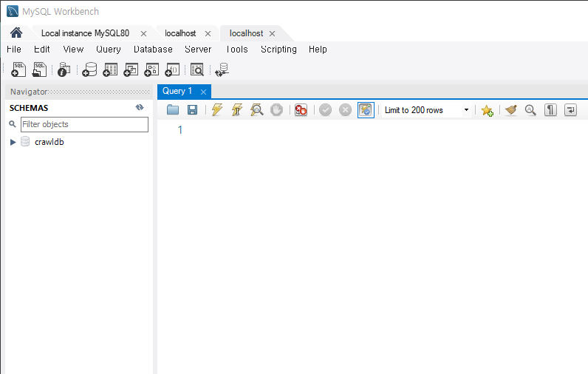Open the Help menu
Image resolution: width=588 pixels, height=374 pixels.
click(x=318, y=49)
